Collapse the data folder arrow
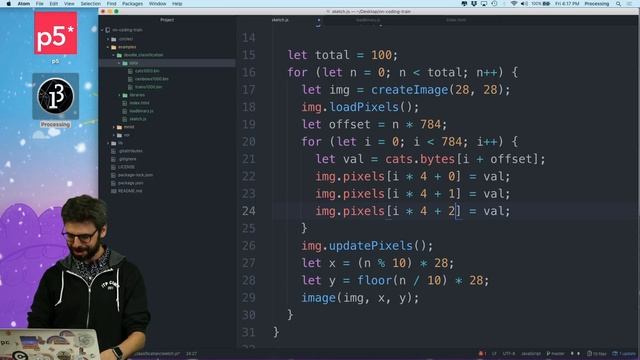This screenshot has height=360, width=640. [120, 63]
